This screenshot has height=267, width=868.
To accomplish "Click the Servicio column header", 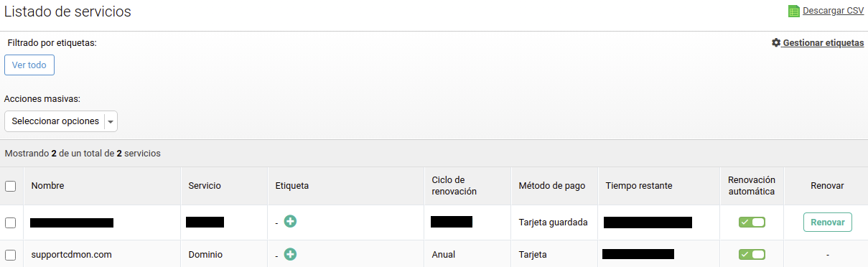I will [x=205, y=186].
